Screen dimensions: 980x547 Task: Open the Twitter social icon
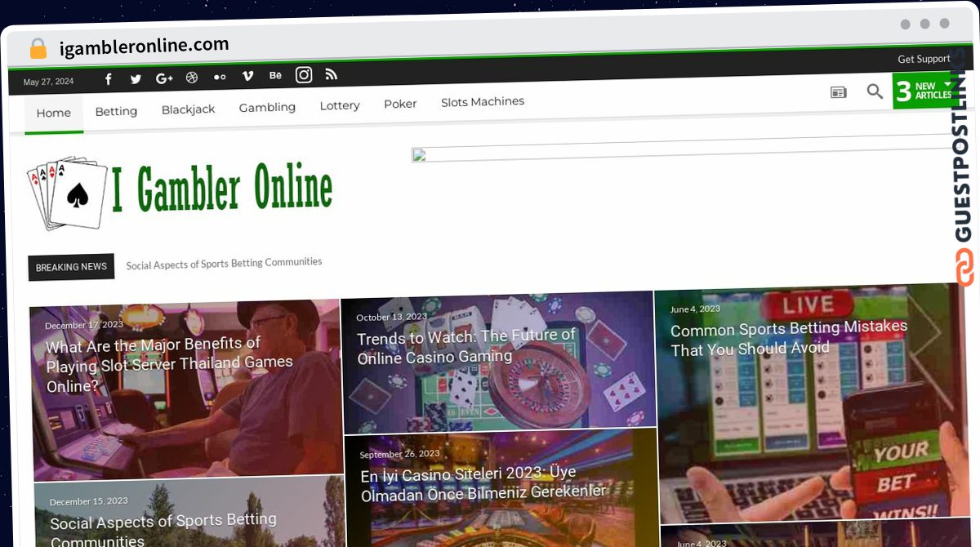[x=136, y=79]
